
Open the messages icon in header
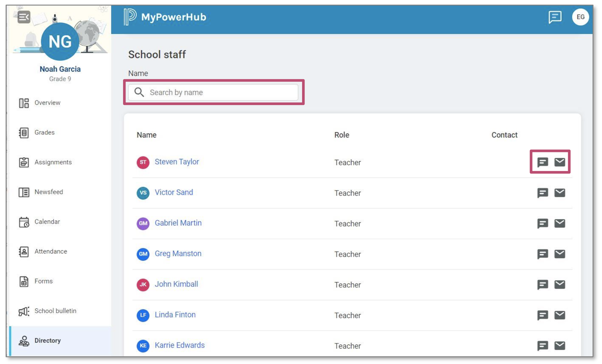[x=555, y=17]
